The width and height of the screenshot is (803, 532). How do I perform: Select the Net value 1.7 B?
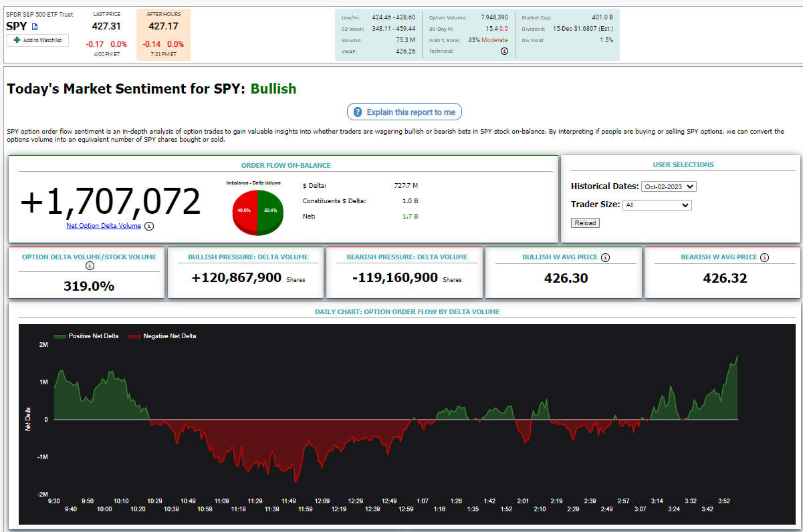tap(410, 217)
